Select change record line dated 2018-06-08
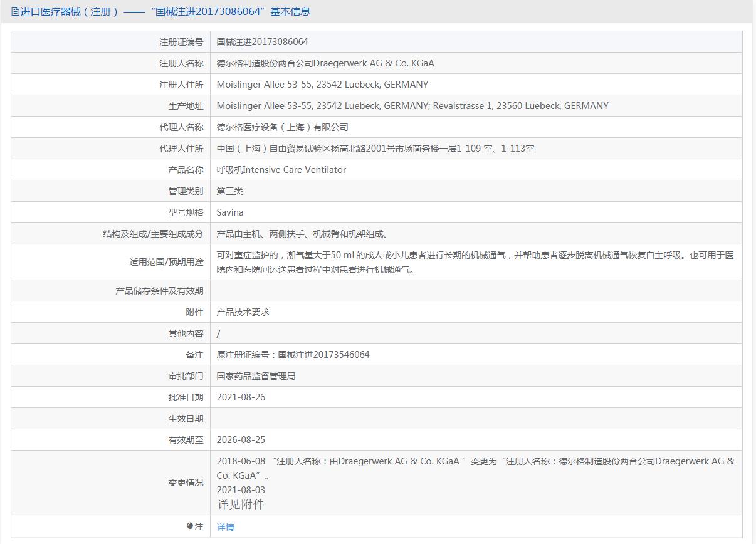The width and height of the screenshot is (756, 544). point(475,468)
